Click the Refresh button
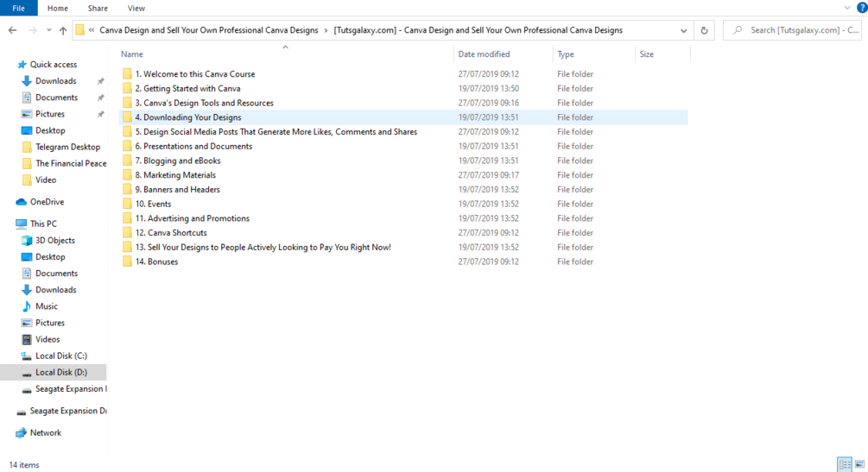Viewport: 868px width, 472px height. (704, 30)
